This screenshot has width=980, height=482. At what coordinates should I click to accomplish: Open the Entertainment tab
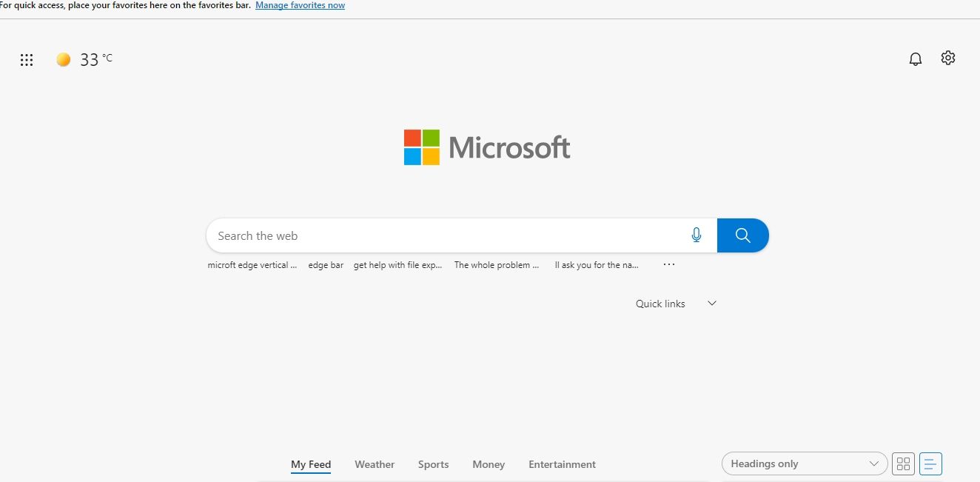tap(562, 464)
